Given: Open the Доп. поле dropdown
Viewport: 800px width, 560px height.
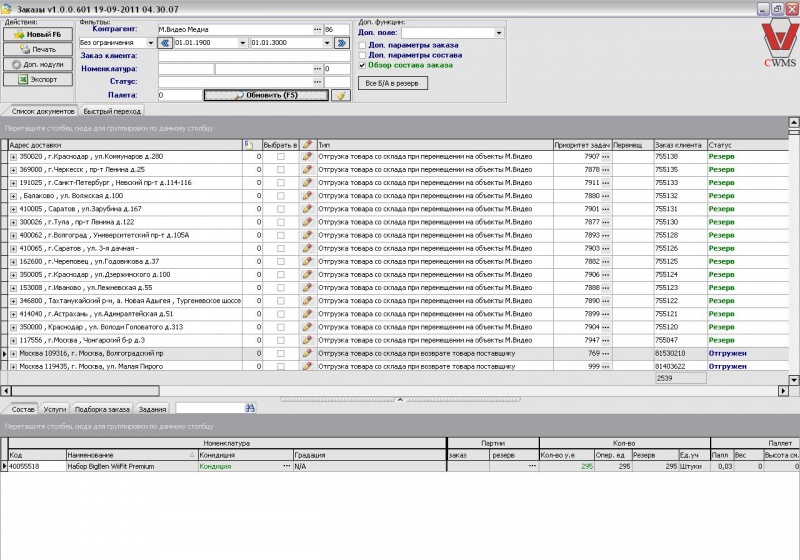Looking at the screenshot, I should tap(500, 32).
